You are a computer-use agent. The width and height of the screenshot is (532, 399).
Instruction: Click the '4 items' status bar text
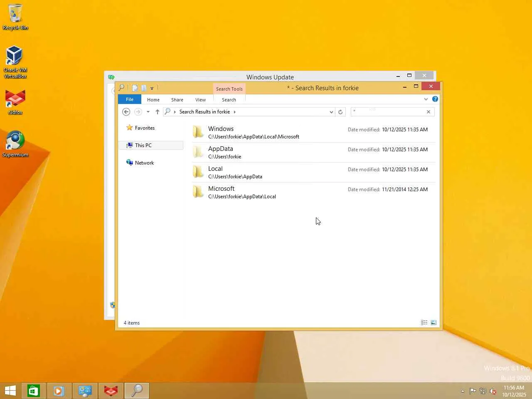[132, 323]
